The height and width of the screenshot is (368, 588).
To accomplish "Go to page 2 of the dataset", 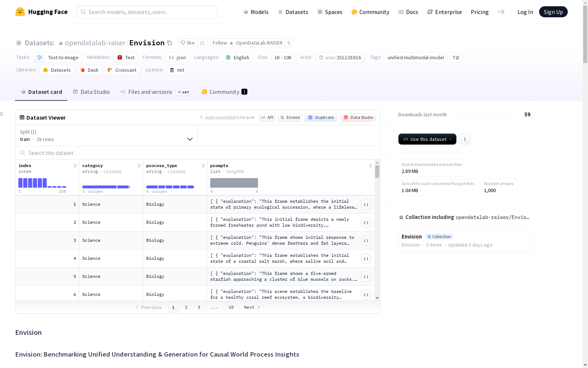I will (186, 307).
